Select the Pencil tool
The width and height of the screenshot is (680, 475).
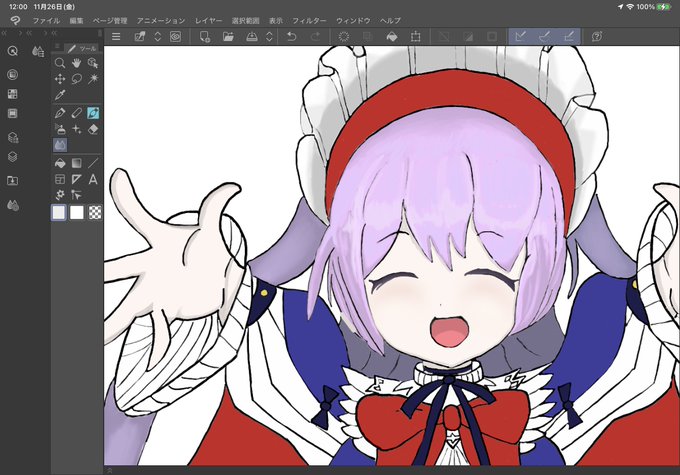pos(76,113)
